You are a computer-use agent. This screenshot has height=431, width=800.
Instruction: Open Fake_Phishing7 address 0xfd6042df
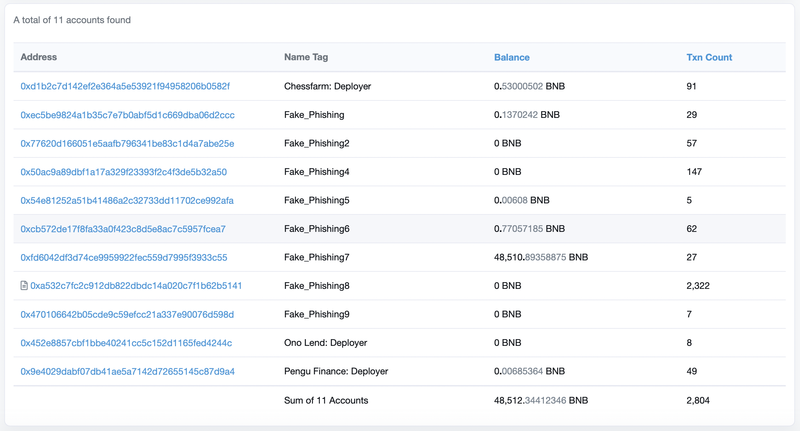click(x=124, y=258)
